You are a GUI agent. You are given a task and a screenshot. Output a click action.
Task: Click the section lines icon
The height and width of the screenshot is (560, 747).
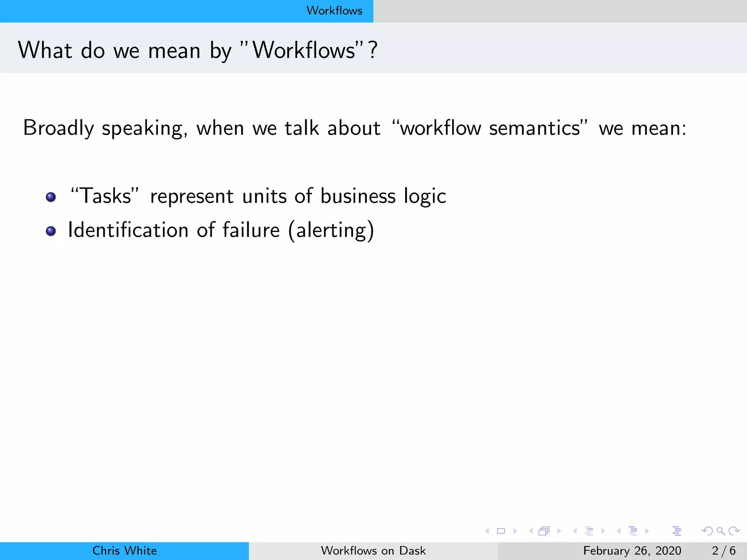633,531
